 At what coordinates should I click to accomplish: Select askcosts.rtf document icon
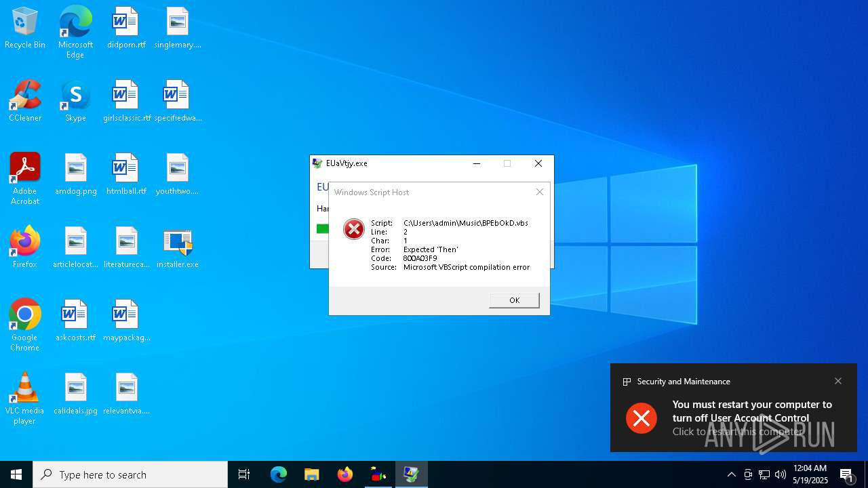tap(75, 321)
